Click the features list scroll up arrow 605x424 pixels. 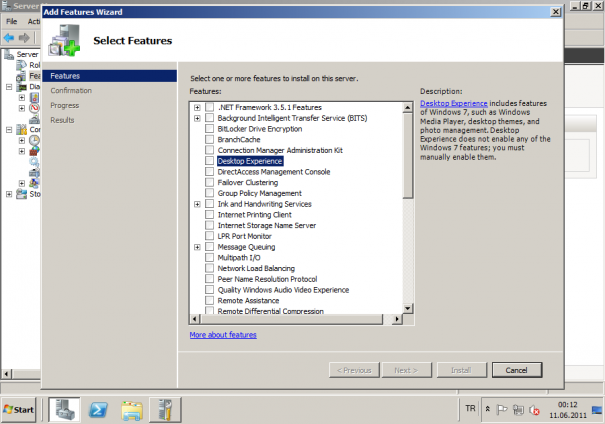(408, 108)
